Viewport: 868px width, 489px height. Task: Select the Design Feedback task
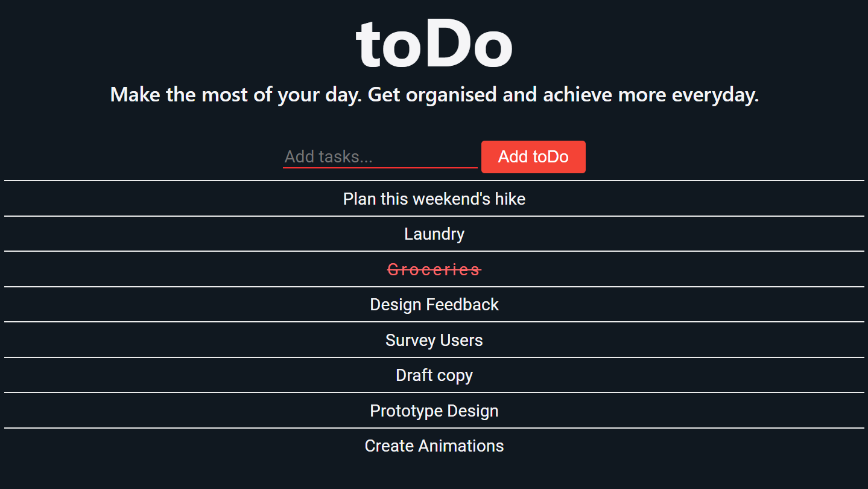coord(434,304)
